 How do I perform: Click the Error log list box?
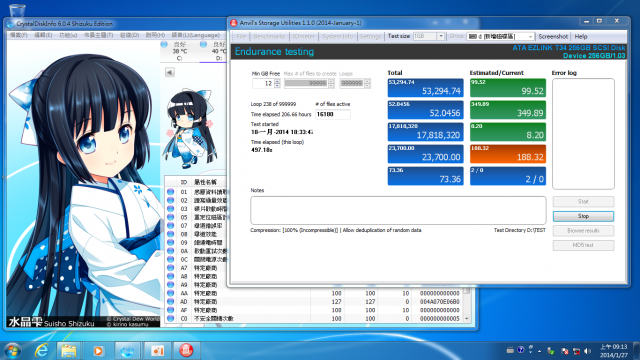click(583, 134)
